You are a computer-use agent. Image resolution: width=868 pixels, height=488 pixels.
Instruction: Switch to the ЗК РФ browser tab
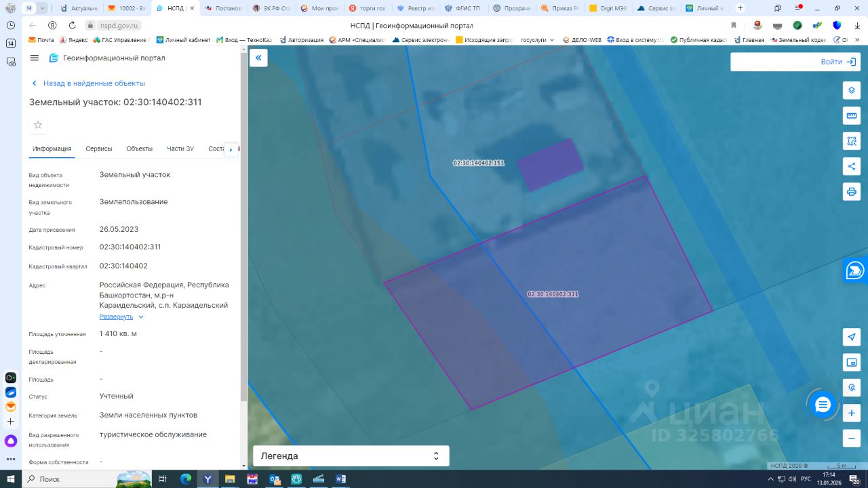272,8
